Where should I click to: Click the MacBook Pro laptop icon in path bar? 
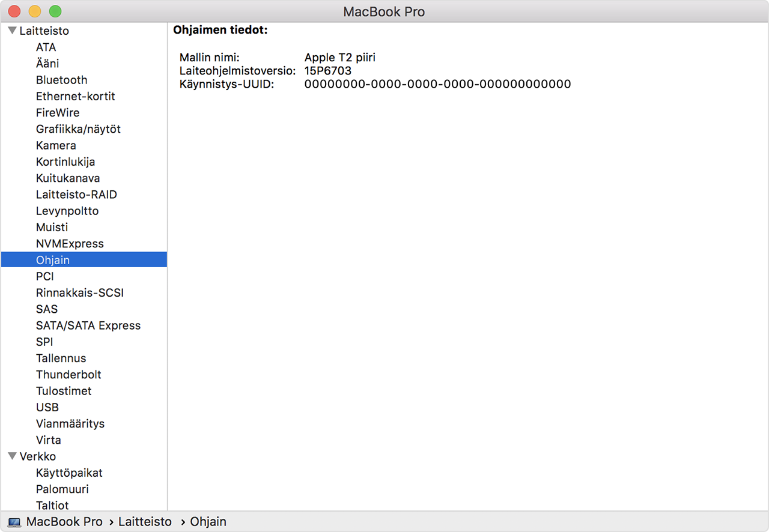14,522
